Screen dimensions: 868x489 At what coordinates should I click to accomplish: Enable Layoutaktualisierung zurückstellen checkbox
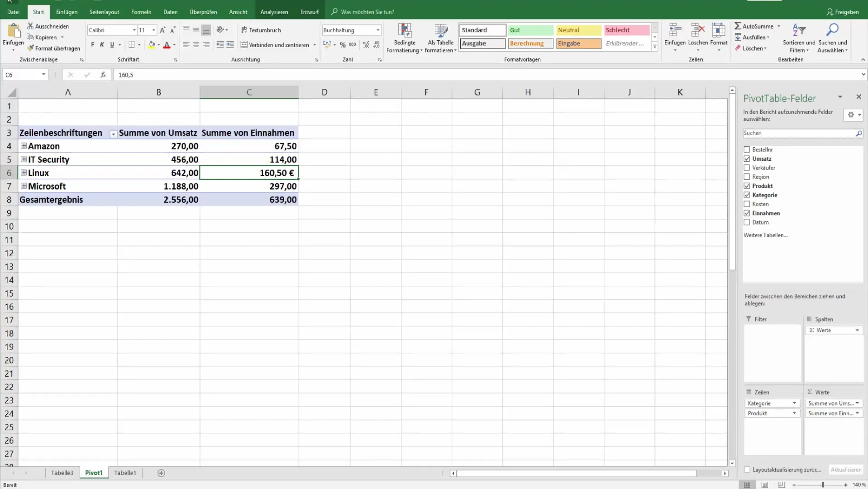[x=747, y=470]
